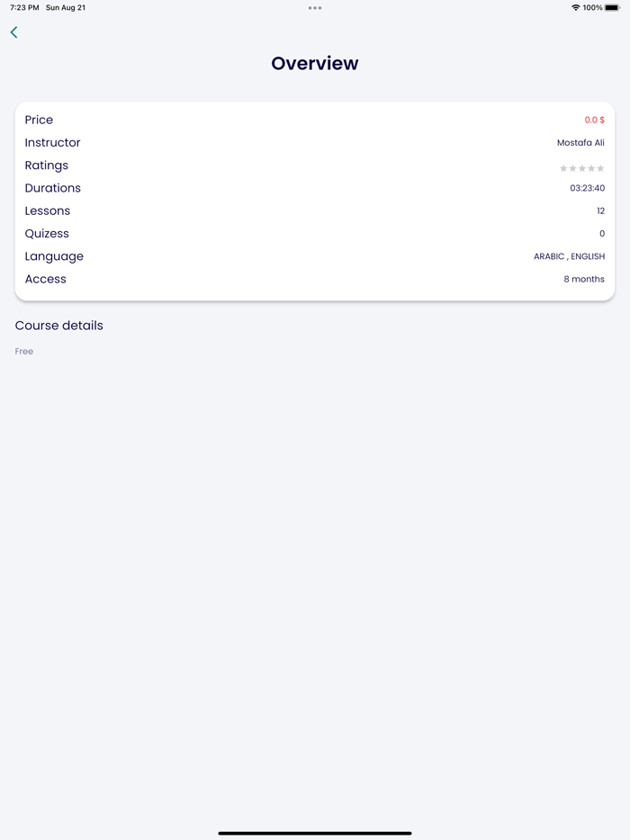
Task: Select the Overview title heading
Action: click(x=315, y=63)
